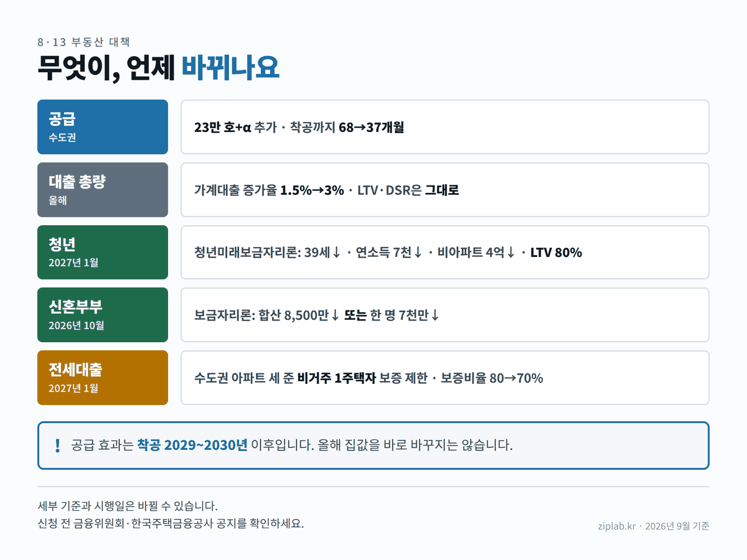Click the '8·13 부동산 대책' subtitle
The image size is (747, 560).
(x=83, y=42)
